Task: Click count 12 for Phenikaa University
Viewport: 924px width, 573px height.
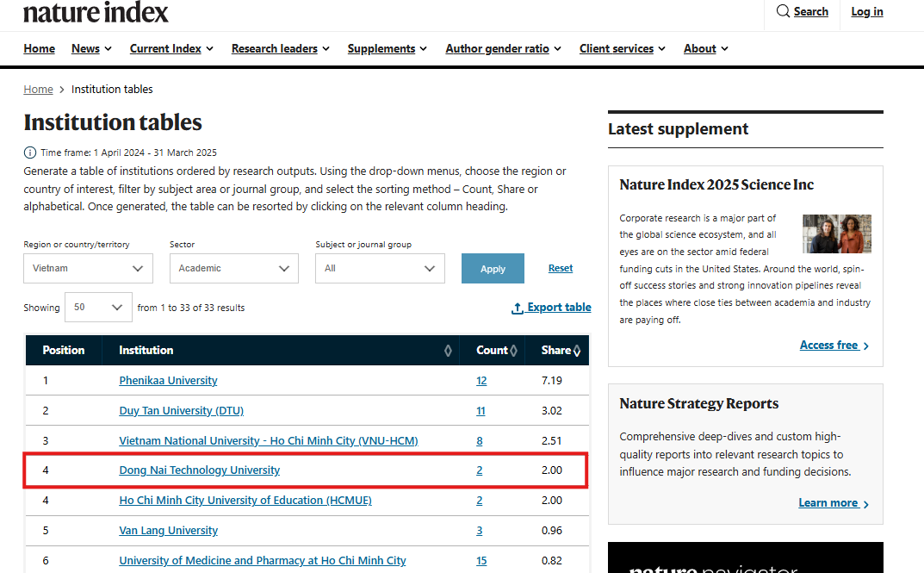Action: (x=481, y=381)
